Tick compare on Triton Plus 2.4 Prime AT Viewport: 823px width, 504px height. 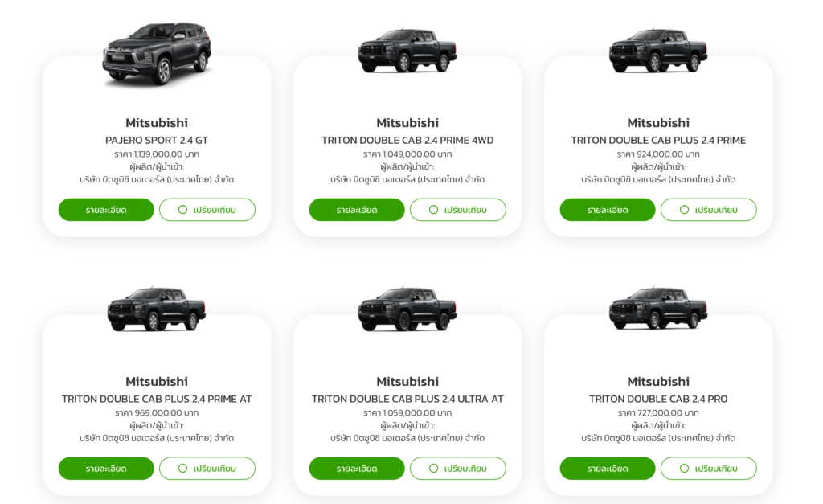tap(207, 469)
